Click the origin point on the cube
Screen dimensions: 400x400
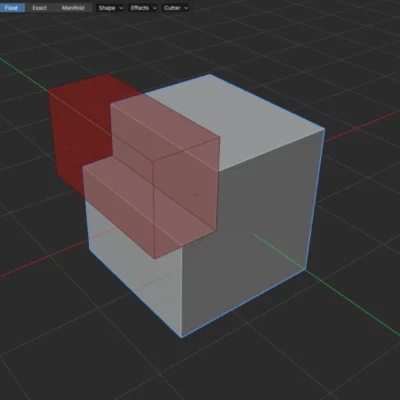click(197, 194)
